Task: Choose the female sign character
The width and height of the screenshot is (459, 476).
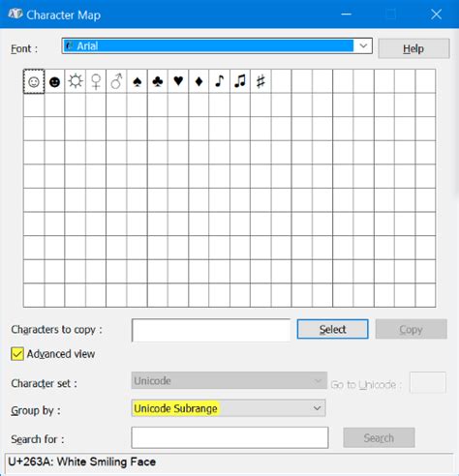Action: coord(96,81)
